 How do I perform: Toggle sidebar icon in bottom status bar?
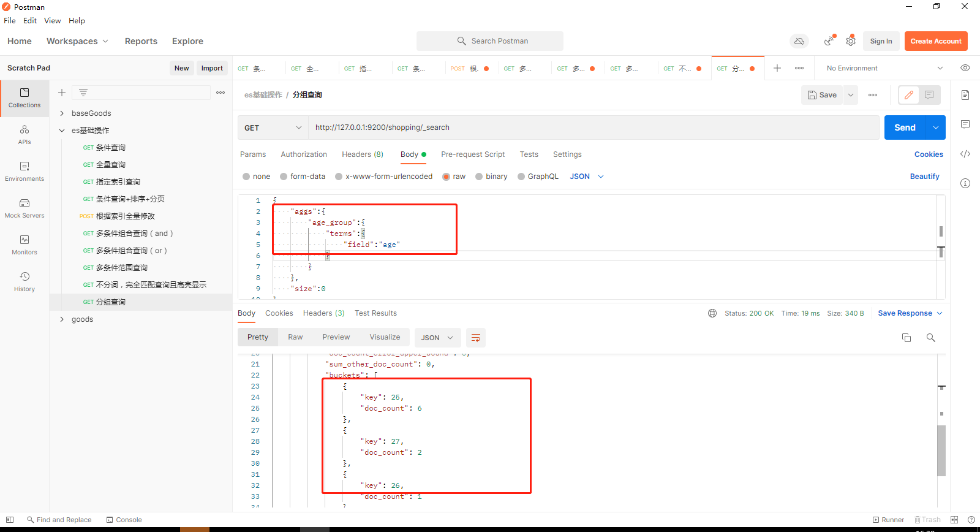(10, 520)
